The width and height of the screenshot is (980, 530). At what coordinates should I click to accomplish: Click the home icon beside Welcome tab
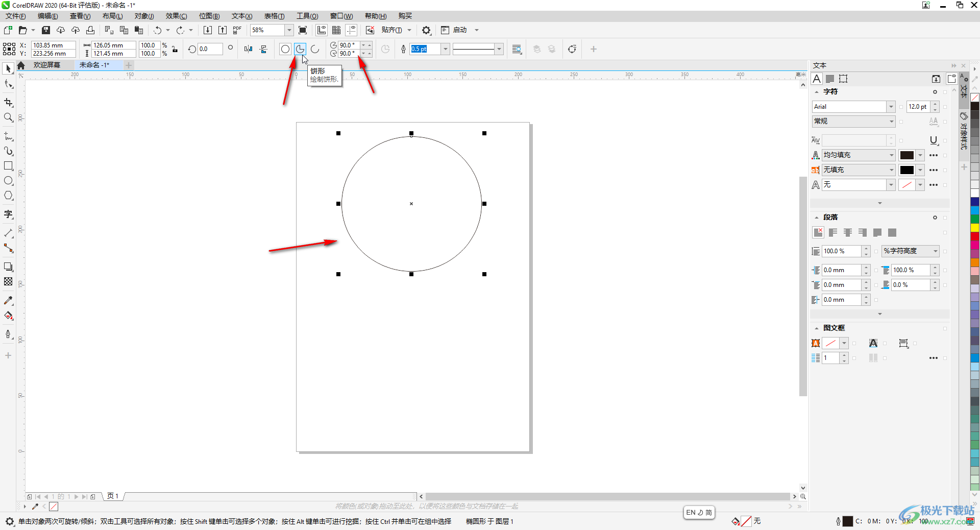pos(21,65)
